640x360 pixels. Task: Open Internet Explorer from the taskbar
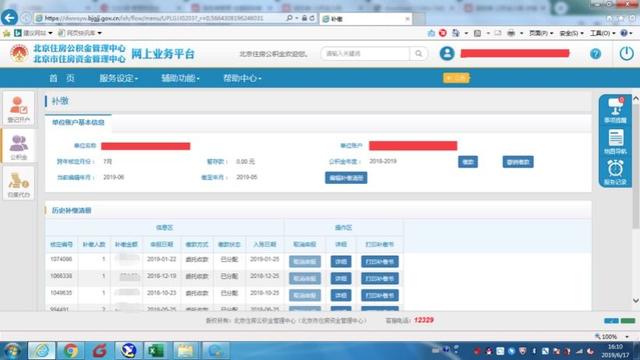41,351
